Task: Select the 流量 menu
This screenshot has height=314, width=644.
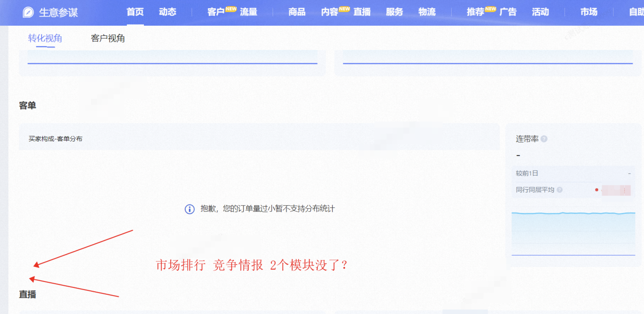Action: coord(249,12)
